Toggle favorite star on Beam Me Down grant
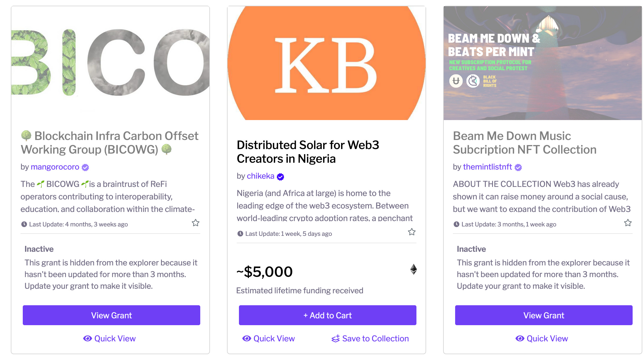The width and height of the screenshot is (644, 363). coord(628,223)
